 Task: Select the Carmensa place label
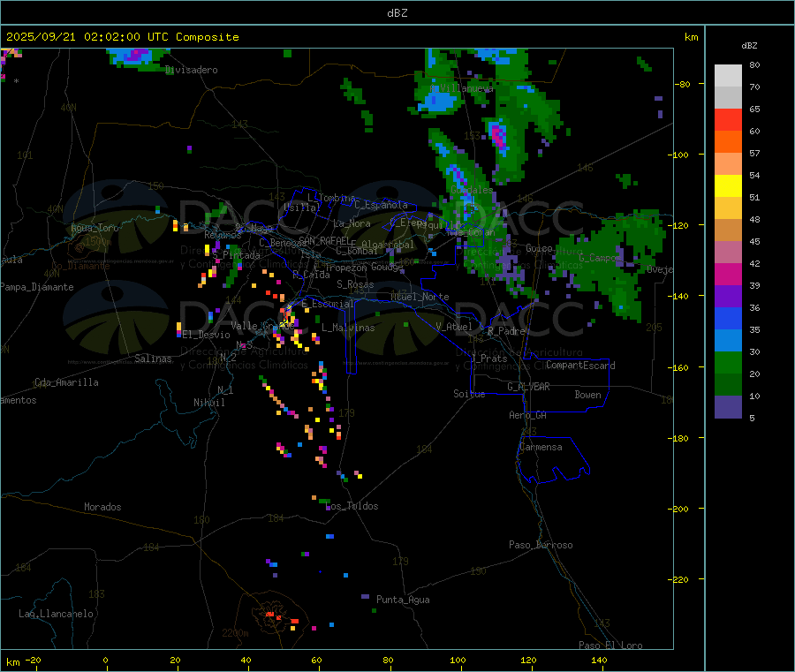click(x=541, y=447)
